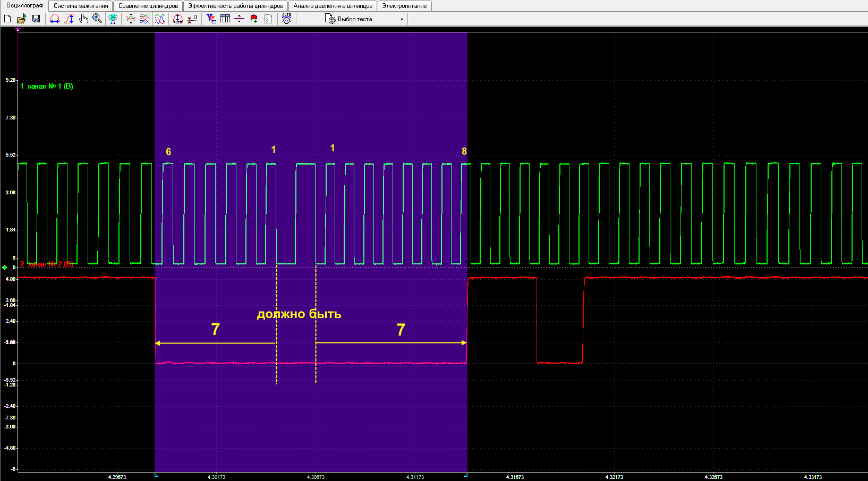This screenshot has width=868, height=481.
Task: Open the notes document icon
Action: 268,19
